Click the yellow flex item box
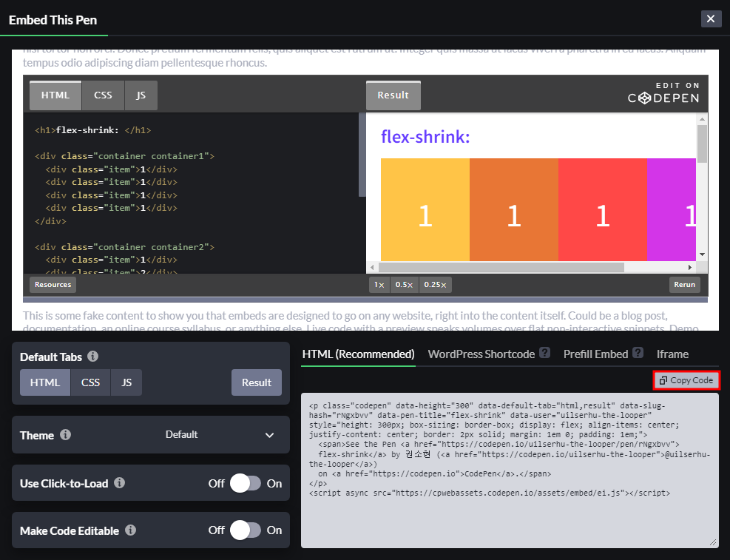730x560 pixels. point(425,209)
